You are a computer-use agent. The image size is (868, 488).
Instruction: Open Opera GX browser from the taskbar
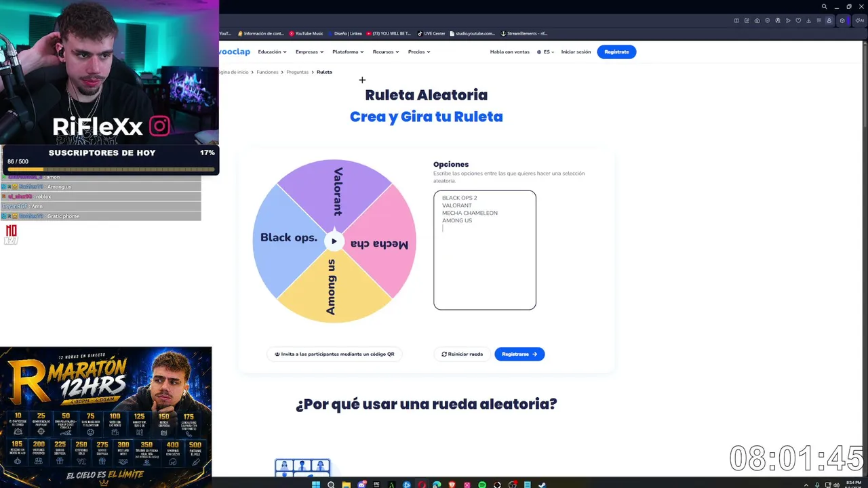pyautogui.click(x=422, y=485)
